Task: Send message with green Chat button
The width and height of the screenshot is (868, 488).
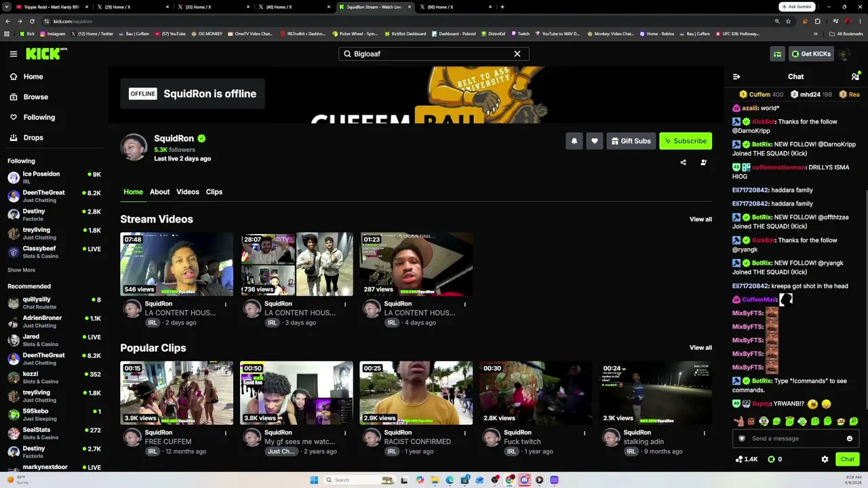Action: [848, 460]
